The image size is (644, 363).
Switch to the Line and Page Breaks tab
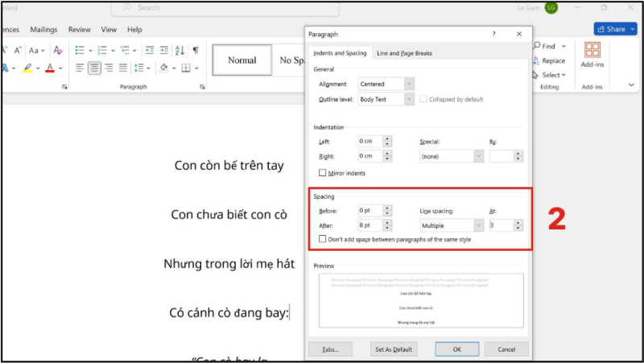pos(404,53)
